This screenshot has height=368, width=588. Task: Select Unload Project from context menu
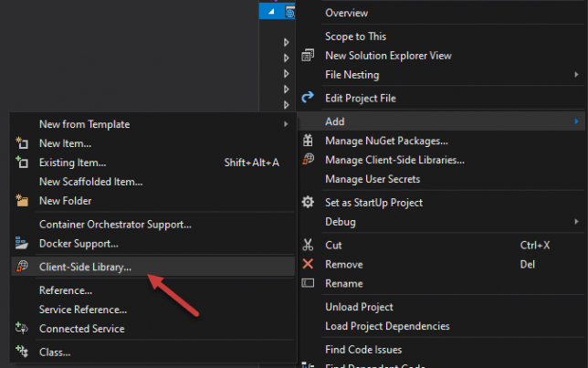[359, 307]
